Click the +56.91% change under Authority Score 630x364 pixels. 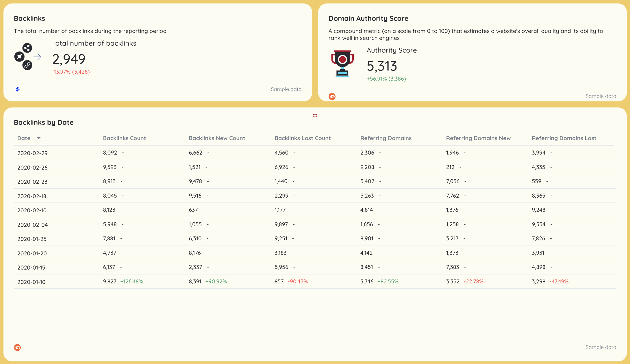[x=386, y=78]
